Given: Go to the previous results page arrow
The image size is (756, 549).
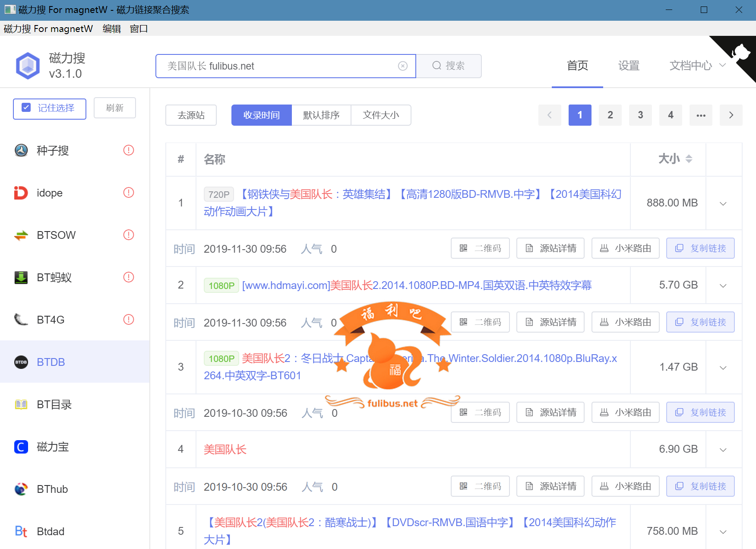Looking at the screenshot, I should 550,115.
